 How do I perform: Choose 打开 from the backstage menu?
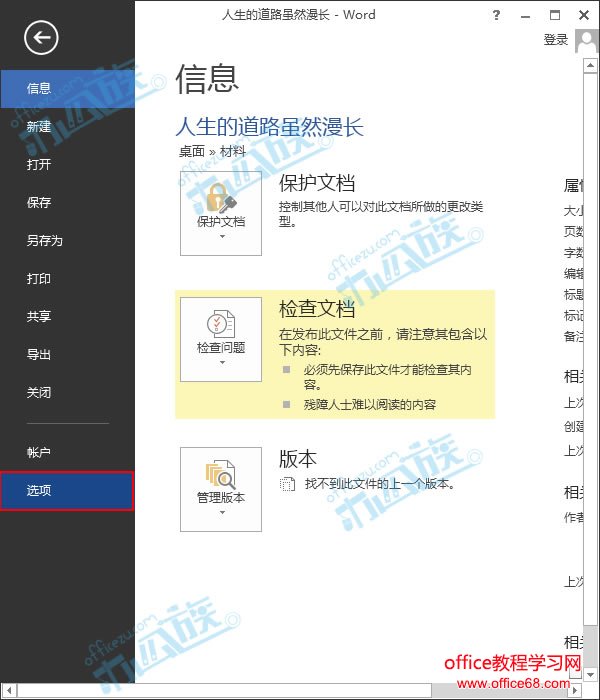click(x=67, y=165)
